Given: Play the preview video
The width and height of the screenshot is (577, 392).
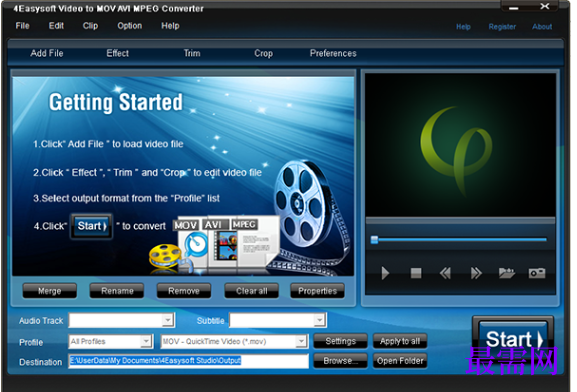Looking at the screenshot, I should [385, 273].
